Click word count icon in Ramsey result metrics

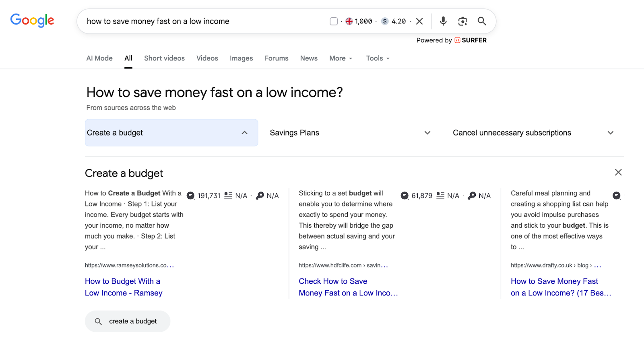point(228,195)
